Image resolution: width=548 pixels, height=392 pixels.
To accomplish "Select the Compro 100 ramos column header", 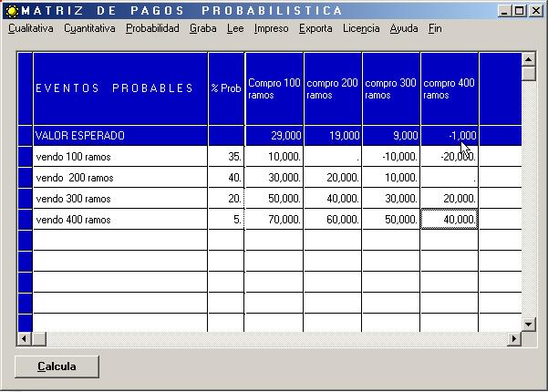I will (x=274, y=88).
